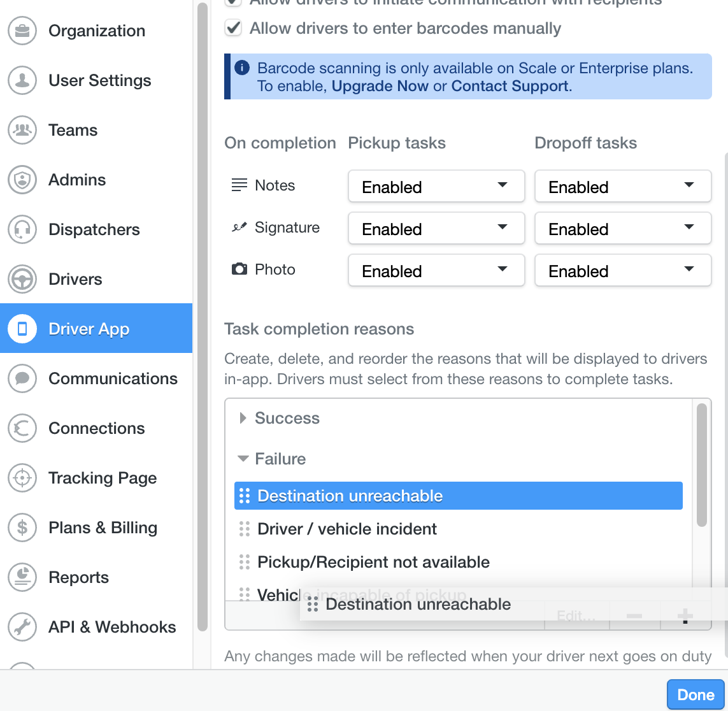Click the API & Webhooks wrench icon

(22, 627)
